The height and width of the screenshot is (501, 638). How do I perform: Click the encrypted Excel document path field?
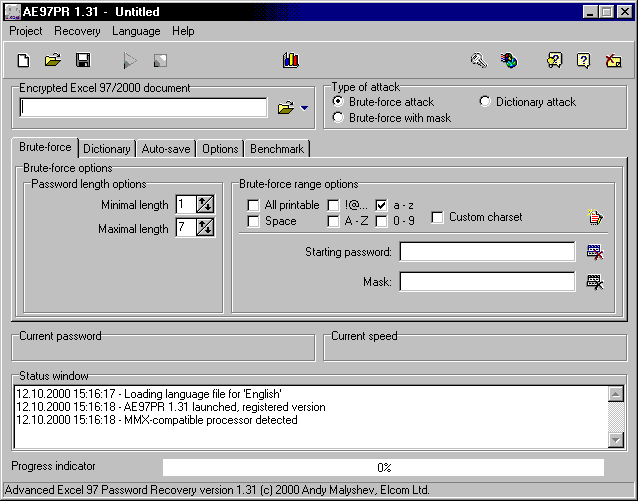[143, 108]
